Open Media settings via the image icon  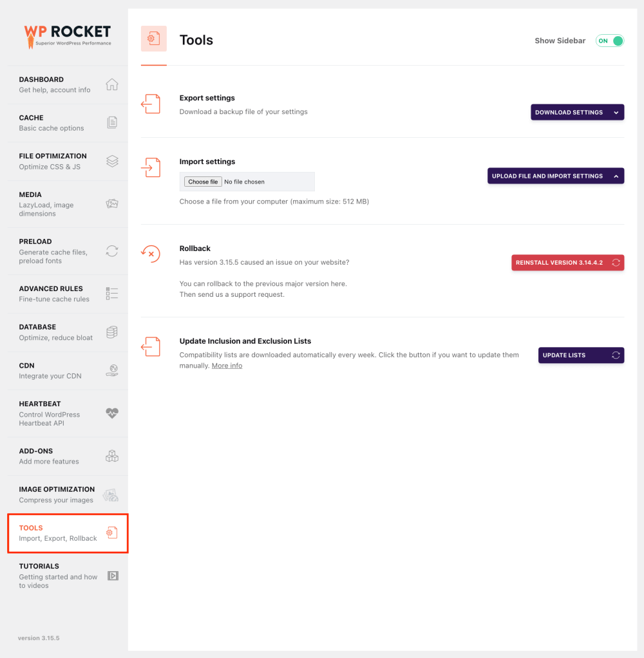pos(112,203)
